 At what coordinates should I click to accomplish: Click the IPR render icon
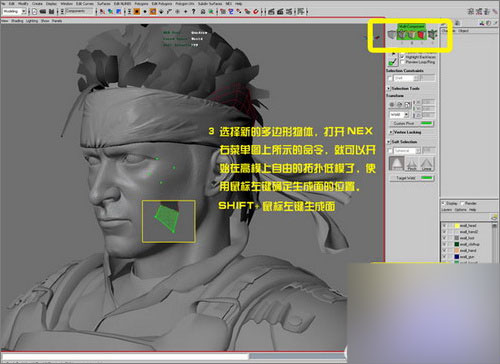[280, 11]
